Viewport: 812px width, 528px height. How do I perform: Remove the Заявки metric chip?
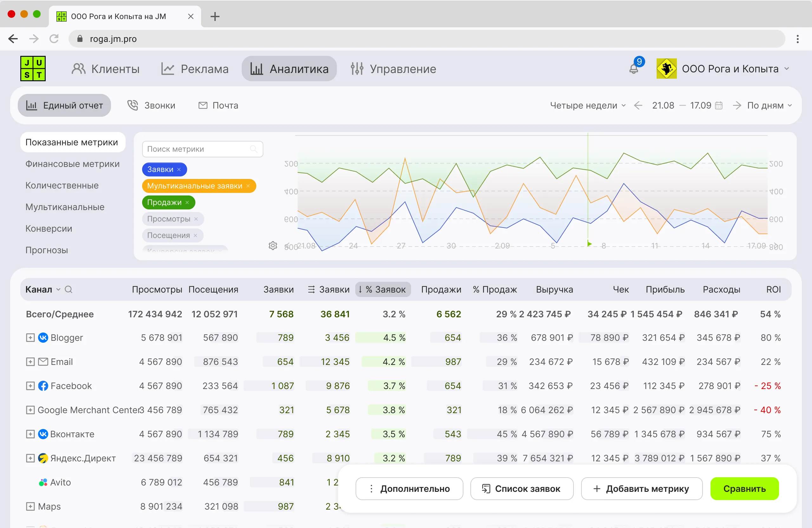coord(179,169)
